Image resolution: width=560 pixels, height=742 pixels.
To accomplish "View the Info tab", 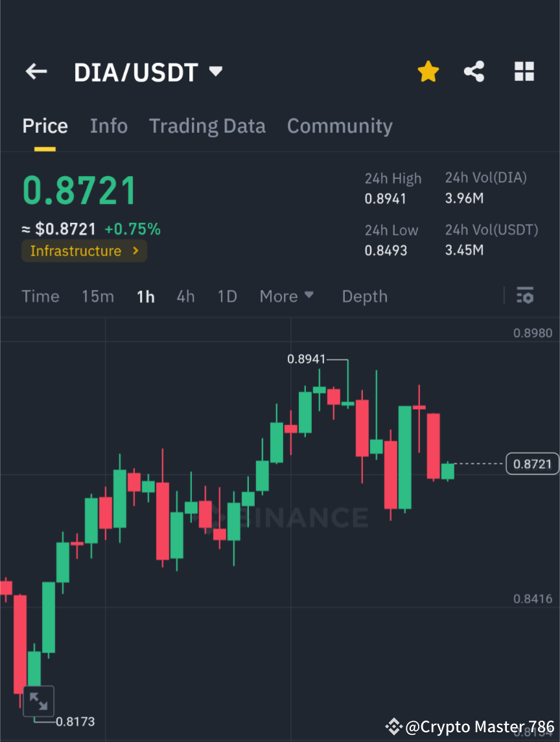I will point(108,126).
